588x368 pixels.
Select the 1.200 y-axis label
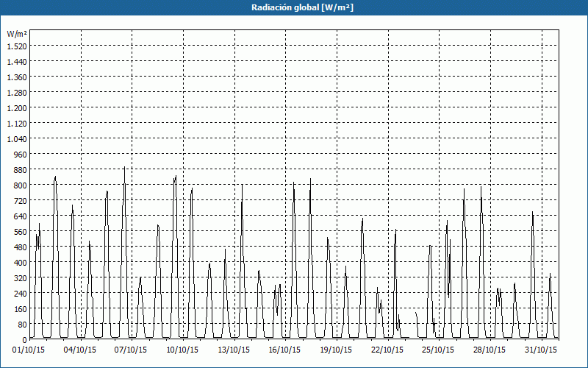[17, 108]
